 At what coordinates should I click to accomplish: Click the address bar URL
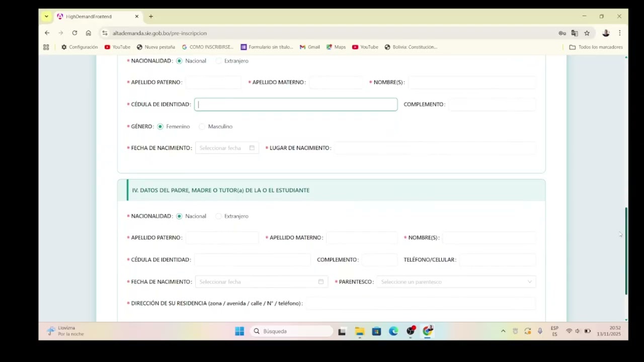click(159, 33)
